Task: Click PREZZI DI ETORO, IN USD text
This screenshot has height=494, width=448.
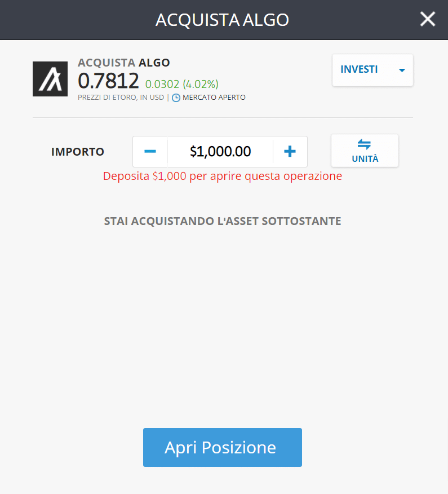Action: [x=121, y=98]
